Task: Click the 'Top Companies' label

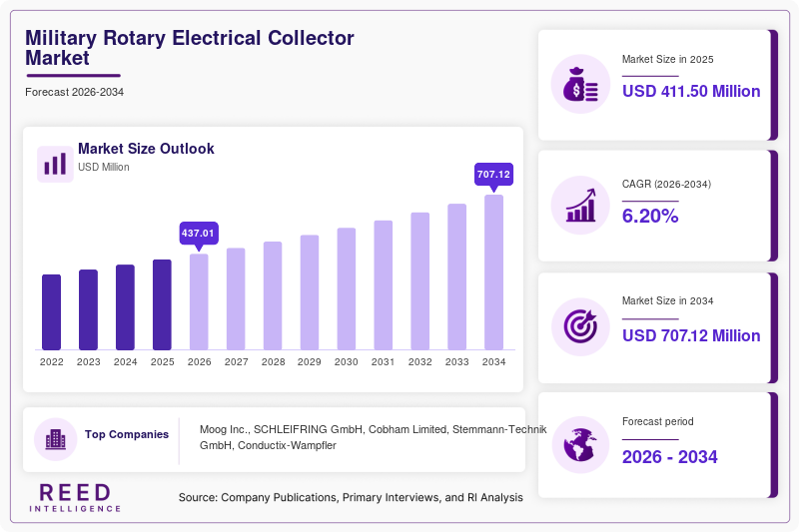Action: click(x=127, y=434)
